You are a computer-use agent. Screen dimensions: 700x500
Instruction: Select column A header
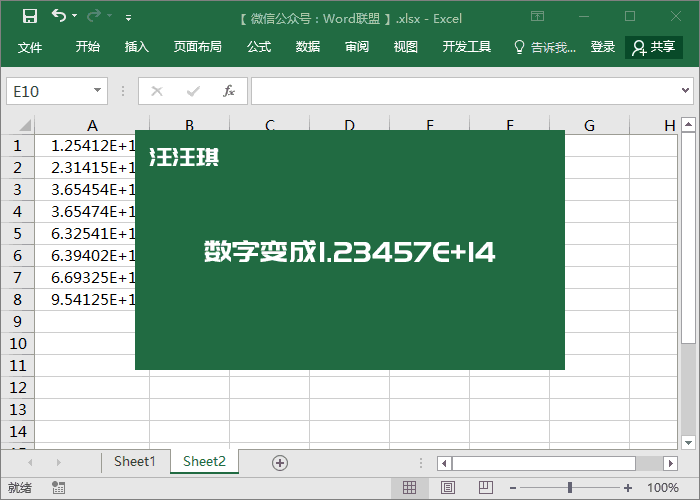click(x=92, y=125)
